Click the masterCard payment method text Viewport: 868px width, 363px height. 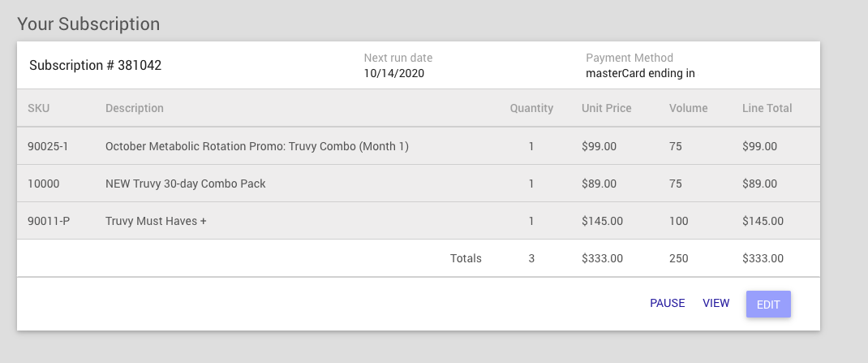coord(641,73)
